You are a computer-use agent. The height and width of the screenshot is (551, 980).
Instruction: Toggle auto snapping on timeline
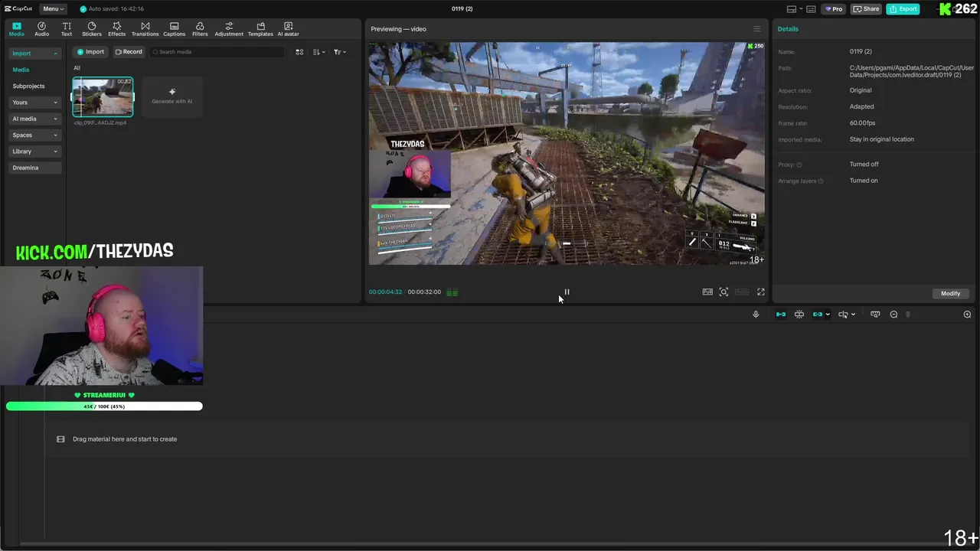[799, 315]
